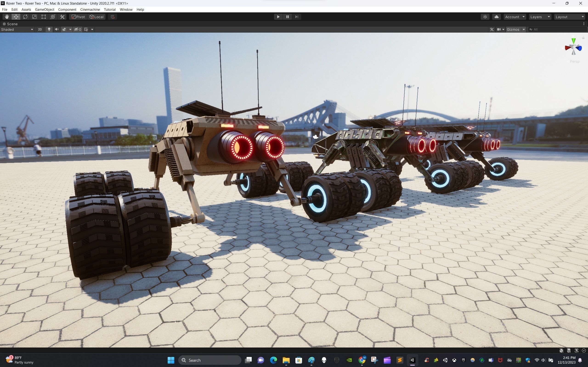Select the combined Transform tool
This screenshot has height=367, width=588.
(53, 17)
